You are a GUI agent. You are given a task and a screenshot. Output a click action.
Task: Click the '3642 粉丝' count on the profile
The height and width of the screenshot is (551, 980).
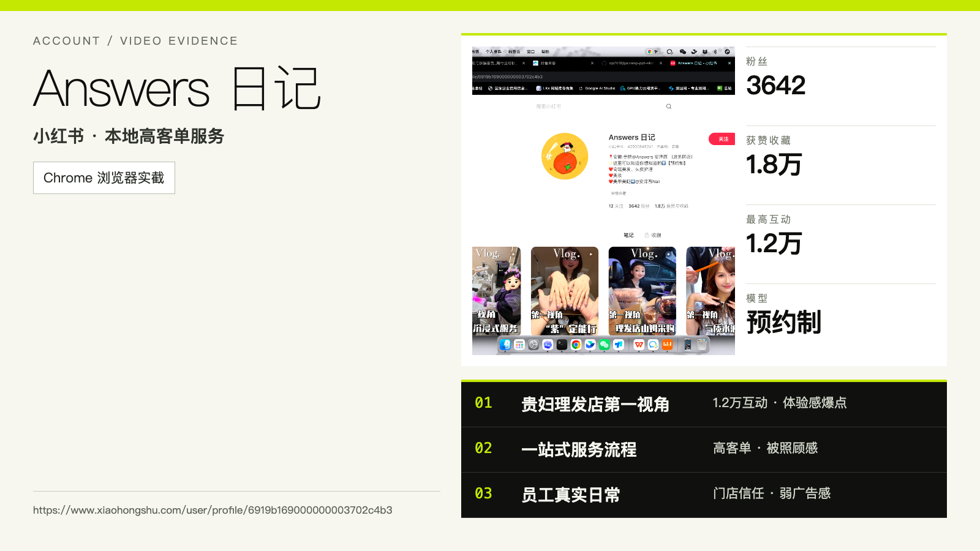click(639, 206)
